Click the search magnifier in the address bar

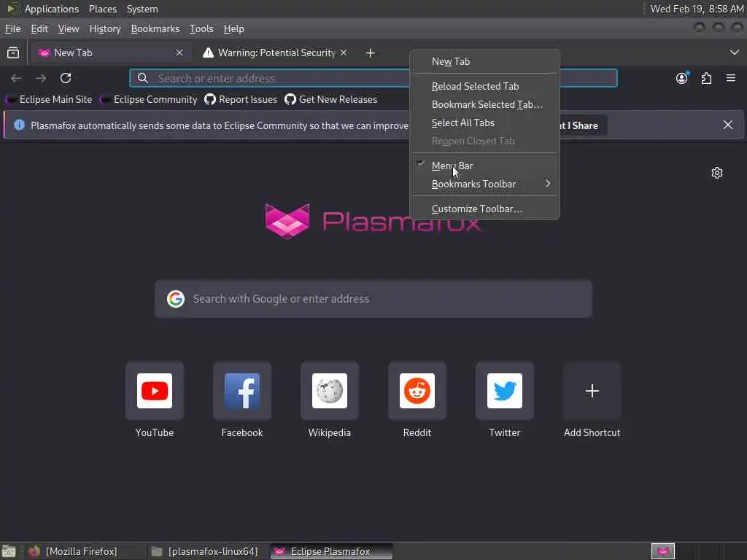click(143, 78)
